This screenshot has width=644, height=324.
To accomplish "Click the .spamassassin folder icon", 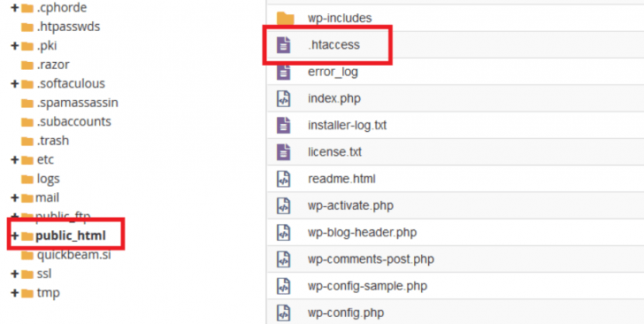I will click(x=27, y=103).
